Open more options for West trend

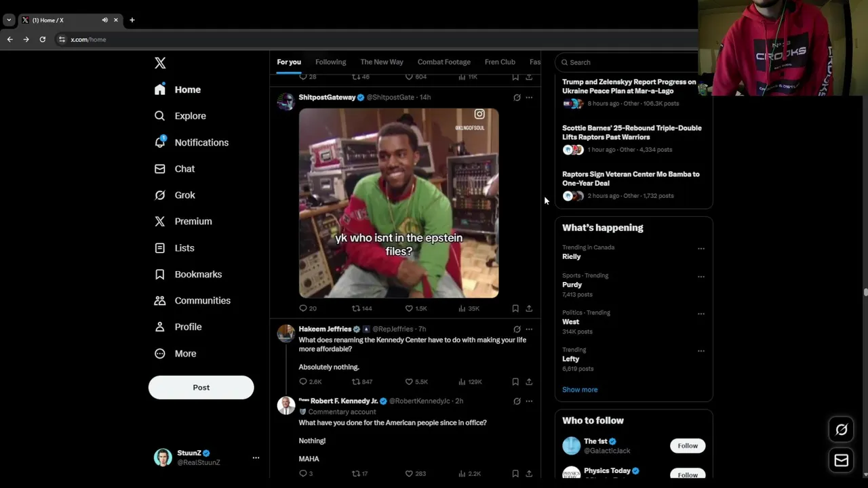[701, 314]
